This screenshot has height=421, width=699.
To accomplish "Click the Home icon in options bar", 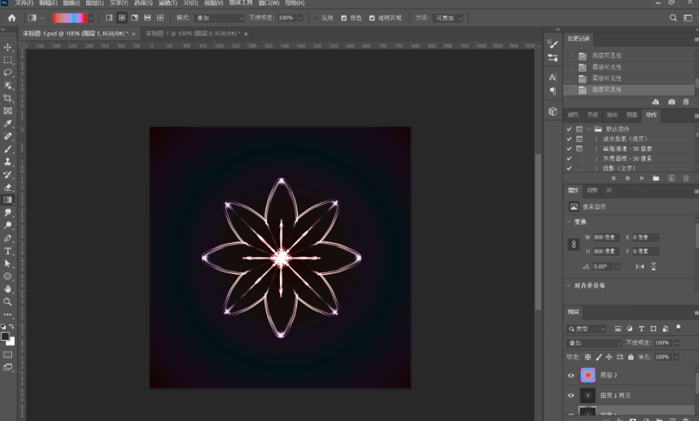I will point(11,18).
